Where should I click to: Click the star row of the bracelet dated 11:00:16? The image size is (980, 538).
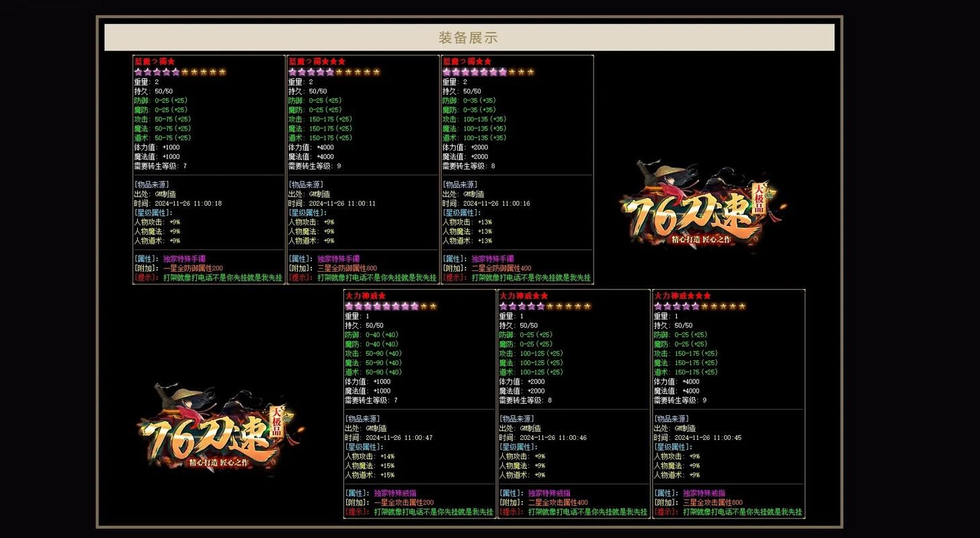[x=488, y=72]
